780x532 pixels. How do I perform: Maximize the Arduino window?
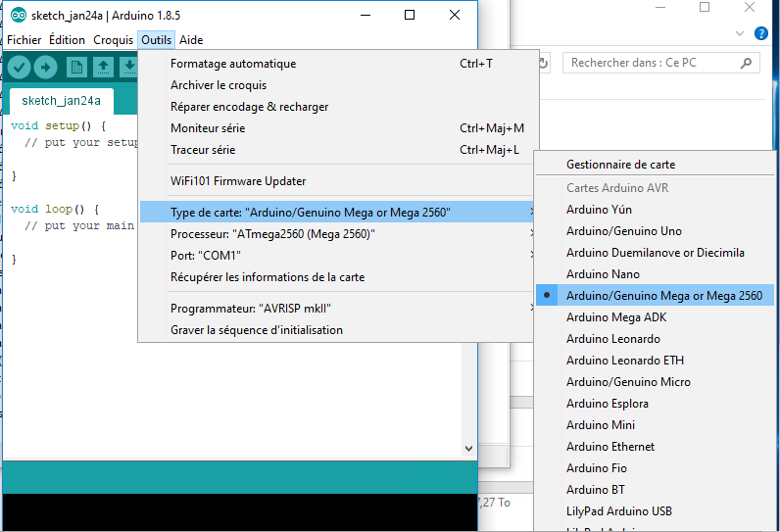coord(410,16)
